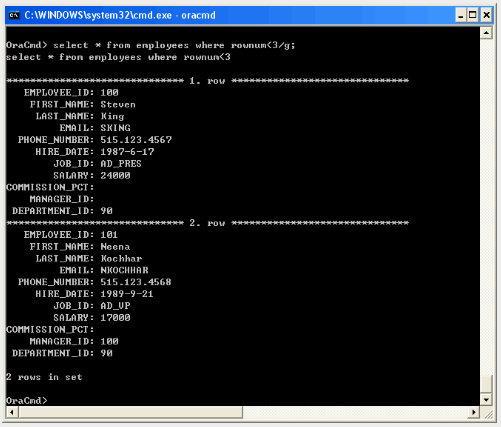
Task: Click the empty vertical scrollbar track
Action: coord(486,207)
